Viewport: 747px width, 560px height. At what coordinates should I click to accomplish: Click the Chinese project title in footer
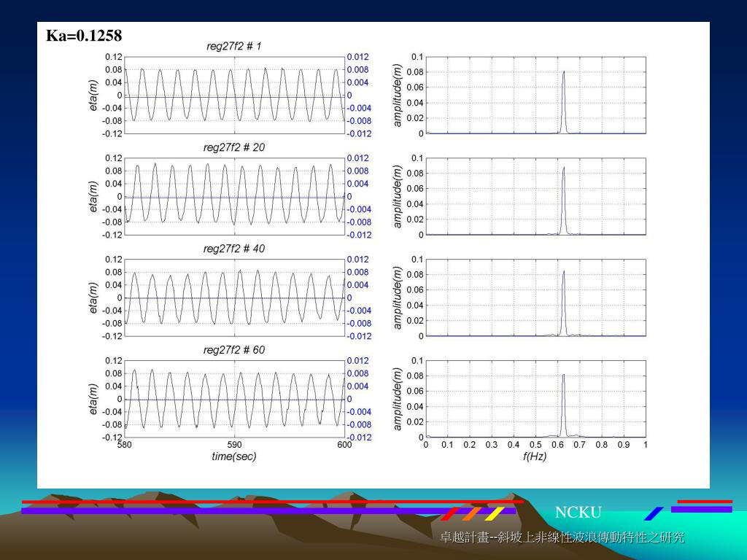562,537
